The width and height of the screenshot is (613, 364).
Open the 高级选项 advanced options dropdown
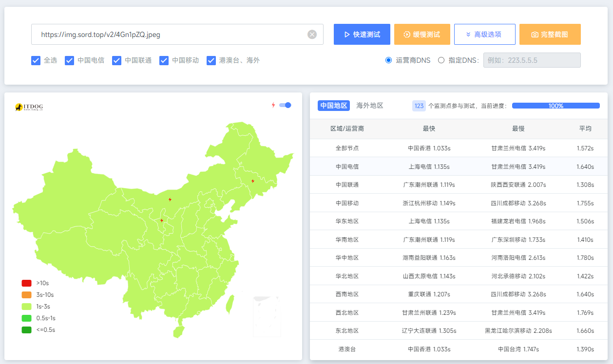(x=485, y=34)
